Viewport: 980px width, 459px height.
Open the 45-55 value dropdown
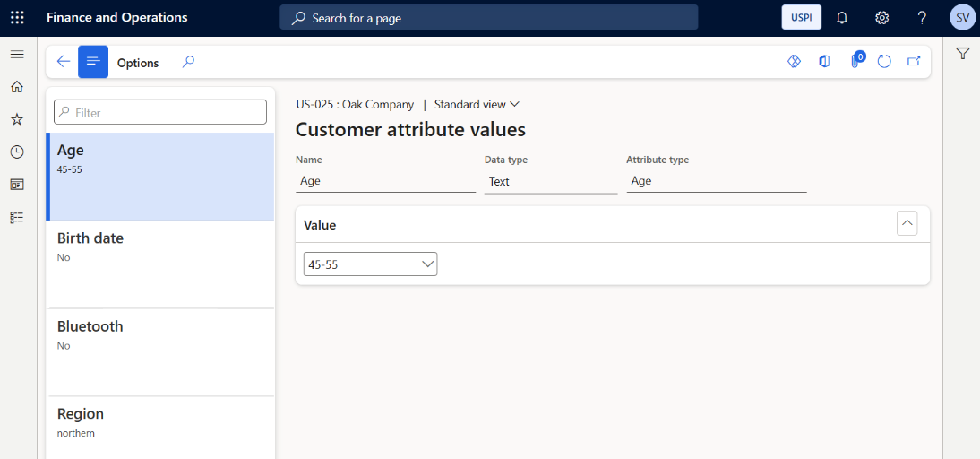[x=370, y=264]
